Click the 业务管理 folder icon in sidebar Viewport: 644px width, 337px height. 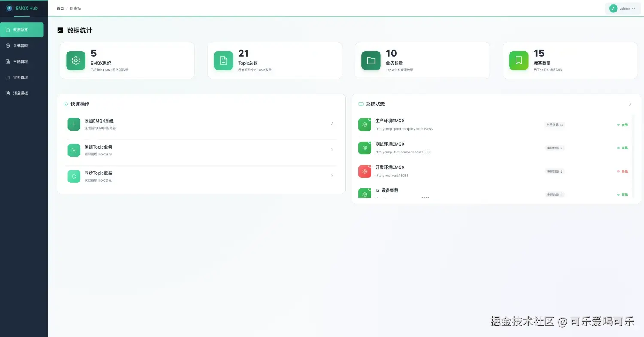point(8,77)
